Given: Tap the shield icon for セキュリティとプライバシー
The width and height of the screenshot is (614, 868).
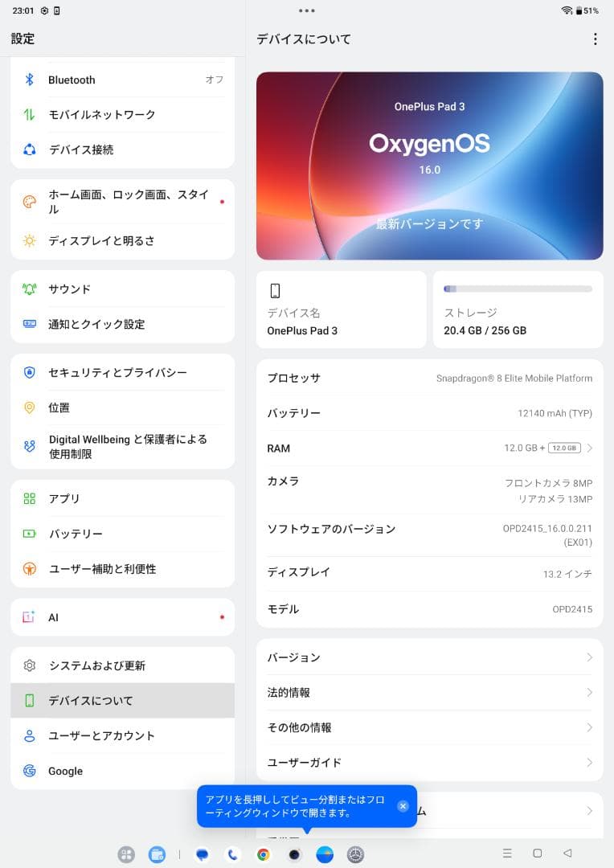Looking at the screenshot, I should 30,373.
